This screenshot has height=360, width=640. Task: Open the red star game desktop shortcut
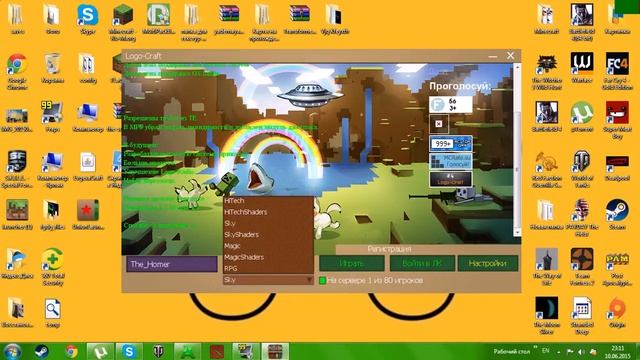pyautogui.click(x=87, y=214)
